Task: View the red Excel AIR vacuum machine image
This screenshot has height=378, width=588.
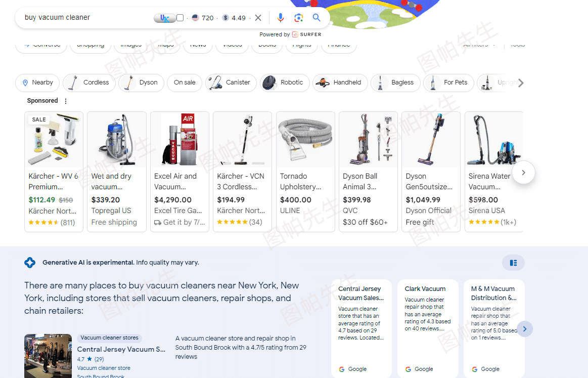Action: (179, 140)
